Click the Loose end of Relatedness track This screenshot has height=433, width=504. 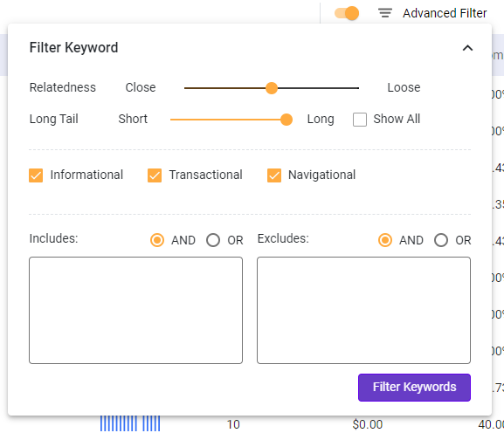pyautogui.click(x=357, y=88)
